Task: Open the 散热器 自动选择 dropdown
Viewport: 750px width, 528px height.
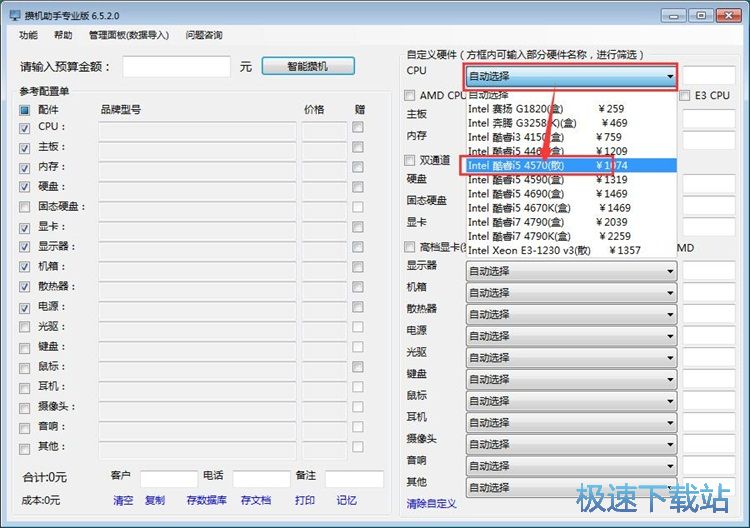Action: click(x=571, y=314)
